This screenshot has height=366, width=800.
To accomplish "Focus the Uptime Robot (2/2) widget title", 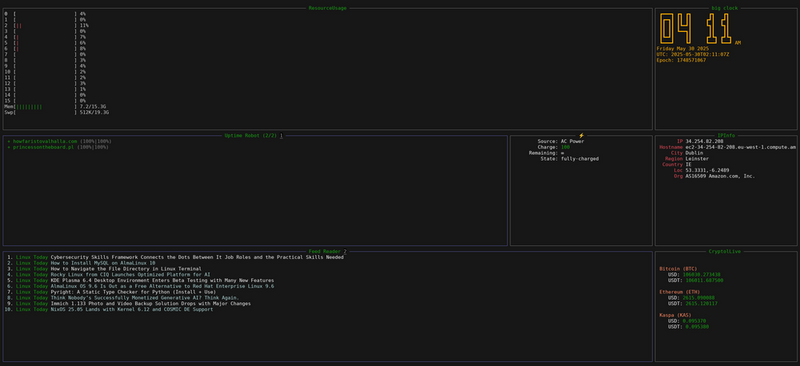I will pyautogui.click(x=251, y=135).
